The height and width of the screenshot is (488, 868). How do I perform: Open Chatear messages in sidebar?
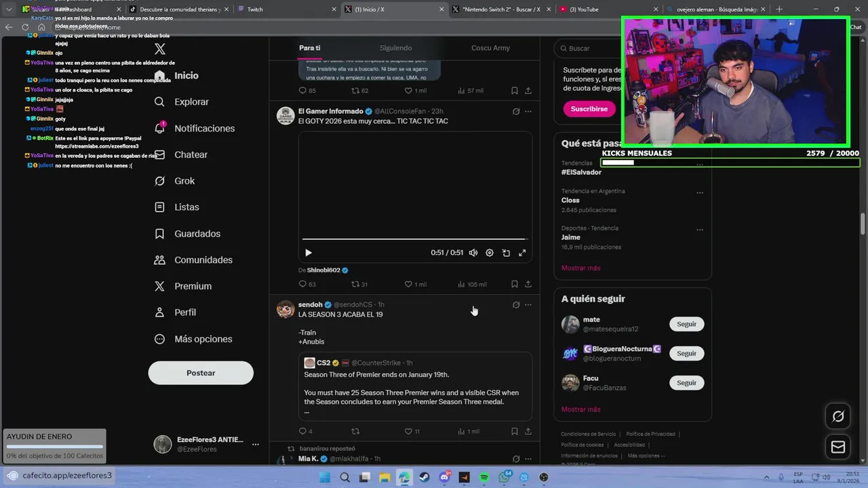[180, 155]
